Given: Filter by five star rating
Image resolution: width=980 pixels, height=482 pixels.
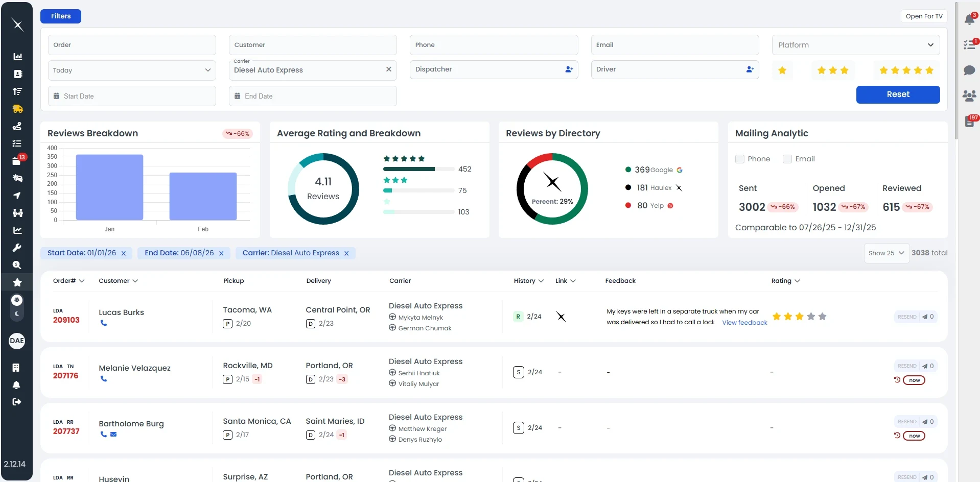Looking at the screenshot, I should pos(906,70).
